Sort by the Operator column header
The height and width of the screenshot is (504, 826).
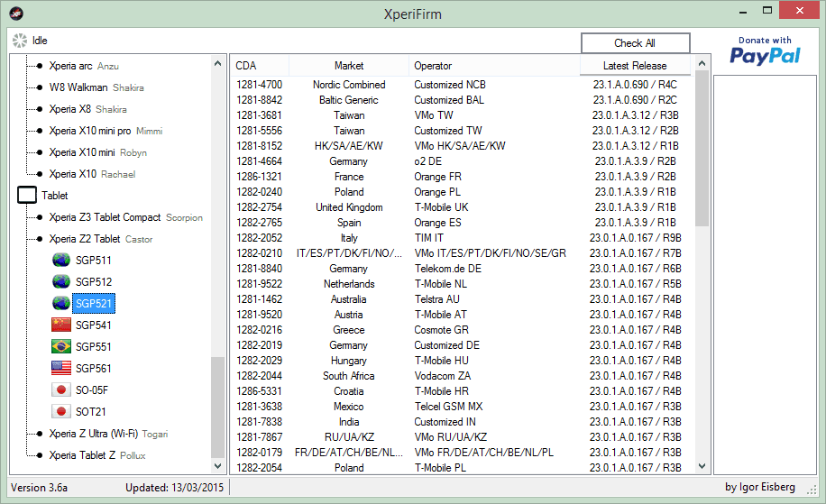click(x=494, y=66)
